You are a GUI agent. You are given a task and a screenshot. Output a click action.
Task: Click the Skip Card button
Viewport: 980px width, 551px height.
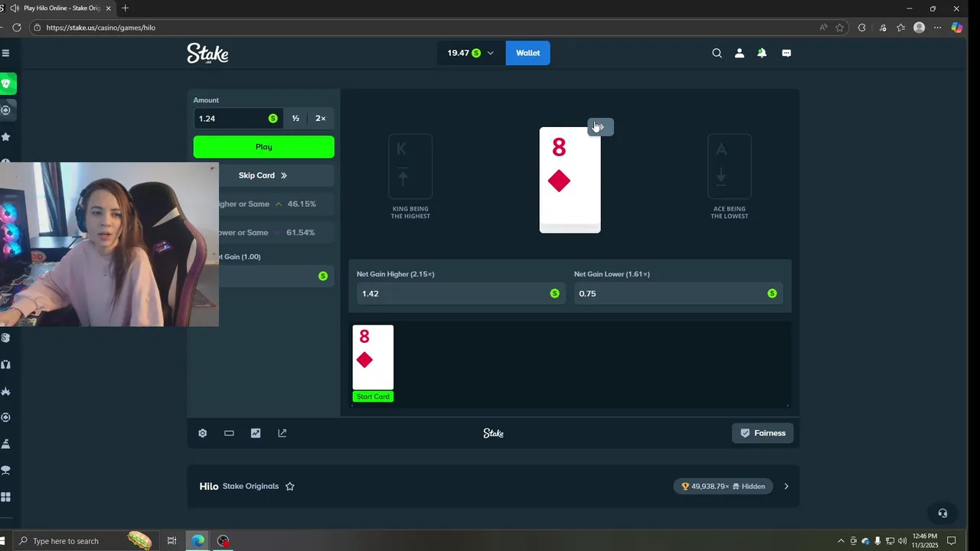tap(263, 175)
